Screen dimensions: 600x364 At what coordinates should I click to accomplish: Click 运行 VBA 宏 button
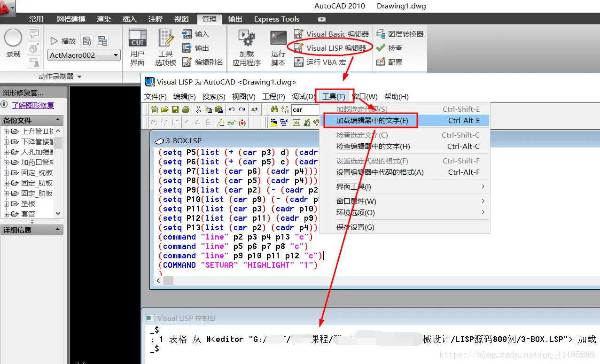click(320, 62)
